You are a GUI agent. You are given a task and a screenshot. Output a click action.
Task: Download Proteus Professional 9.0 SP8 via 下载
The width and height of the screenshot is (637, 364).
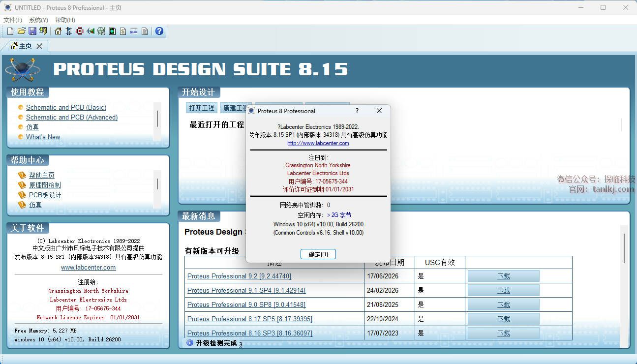pos(503,304)
